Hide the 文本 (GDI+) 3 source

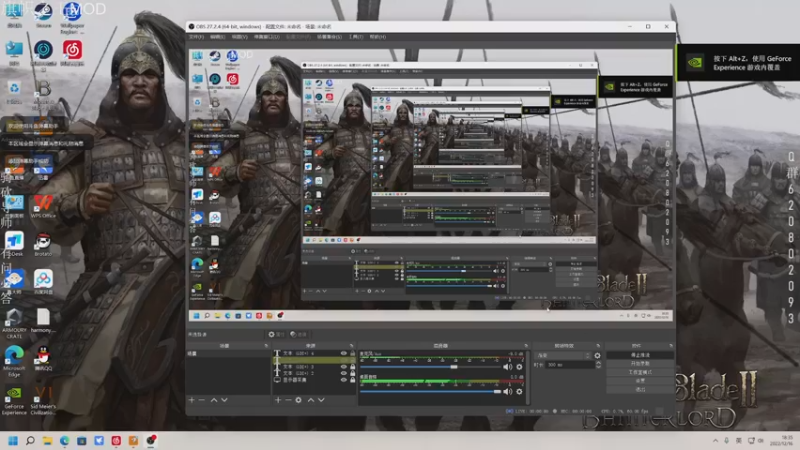coord(343,366)
